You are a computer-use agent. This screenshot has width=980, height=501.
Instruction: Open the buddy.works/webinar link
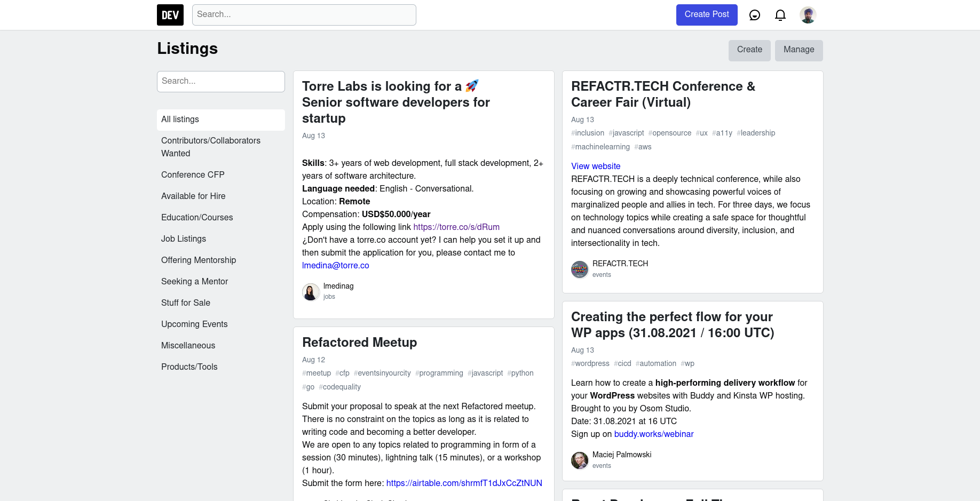pos(654,434)
